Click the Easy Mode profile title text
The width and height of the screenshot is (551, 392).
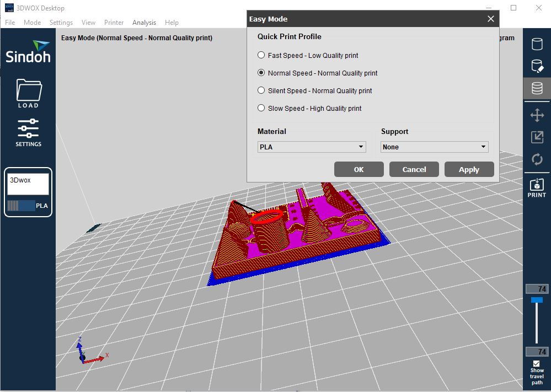(137, 38)
